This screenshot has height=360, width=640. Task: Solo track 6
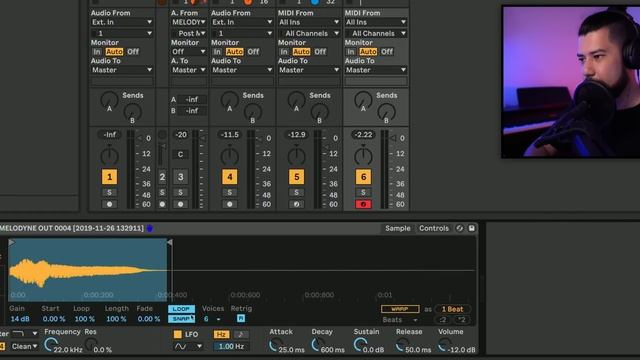[x=363, y=192]
